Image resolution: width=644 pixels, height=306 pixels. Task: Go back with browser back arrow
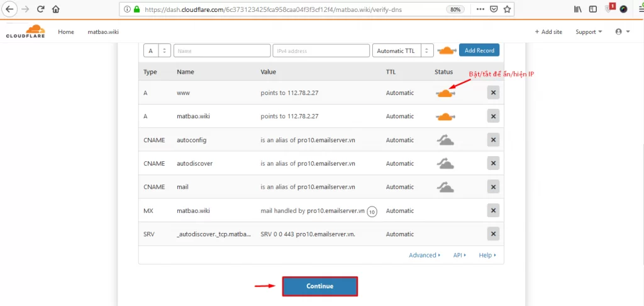pyautogui.click(x=9, y=9)
